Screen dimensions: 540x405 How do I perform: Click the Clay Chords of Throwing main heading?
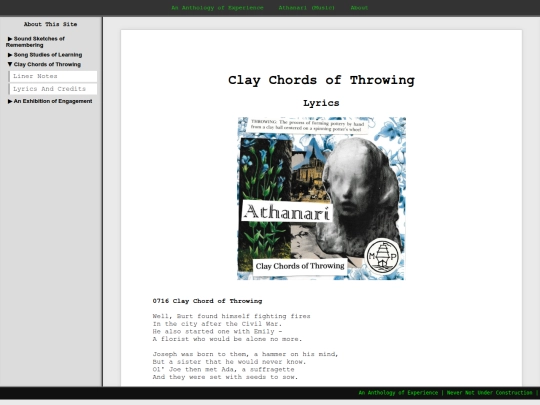(321, 80)
